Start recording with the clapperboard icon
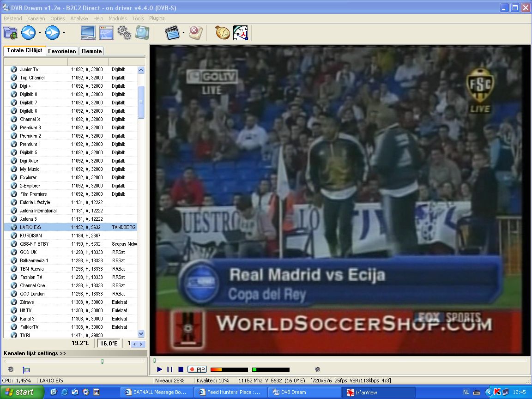532x399 pixels. [x=172, y=33]
